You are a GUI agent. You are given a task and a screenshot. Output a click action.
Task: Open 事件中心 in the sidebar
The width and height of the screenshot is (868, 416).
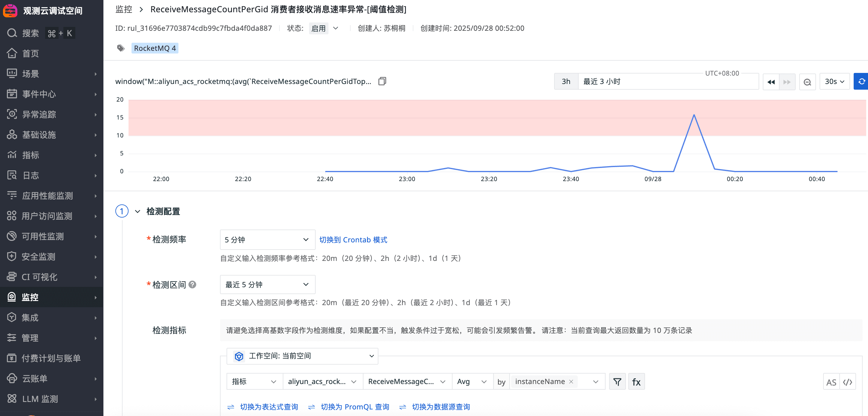39,94
